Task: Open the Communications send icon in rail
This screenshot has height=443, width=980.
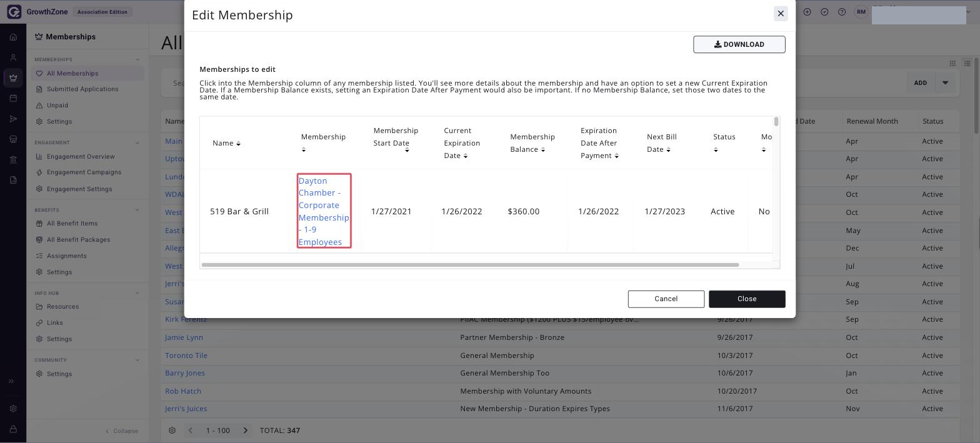Action: [x=13, y=119]
